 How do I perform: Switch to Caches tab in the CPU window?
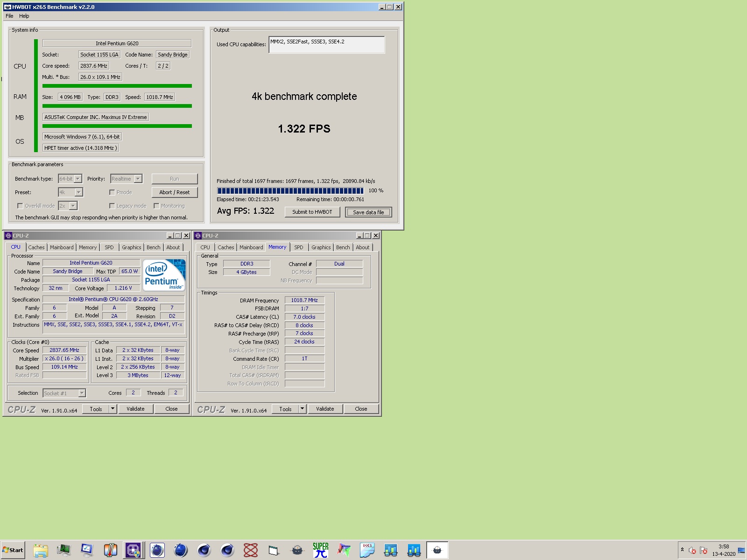pos(36,247)
